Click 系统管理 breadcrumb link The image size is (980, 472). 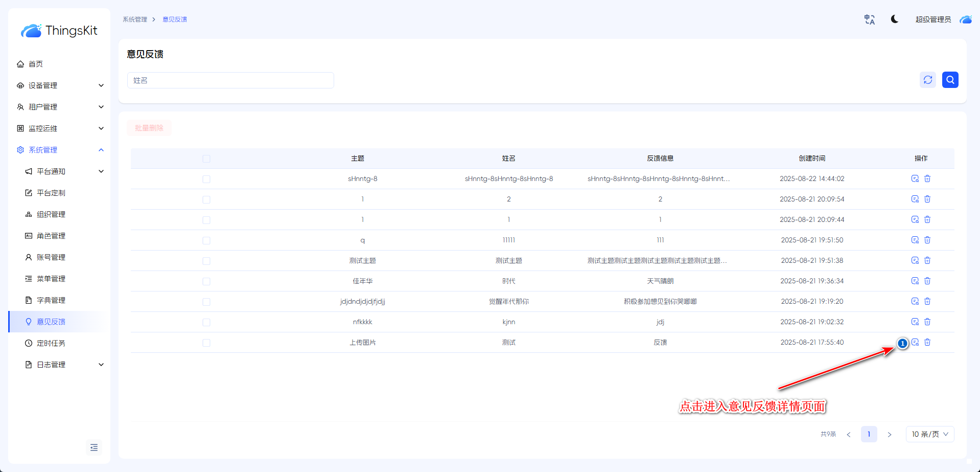[x=135, y=19]
